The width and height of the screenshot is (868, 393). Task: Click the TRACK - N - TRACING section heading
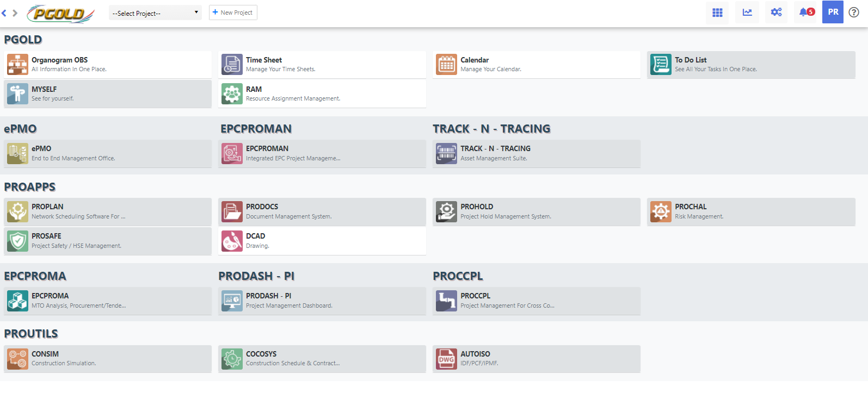(x=491, y=129)
